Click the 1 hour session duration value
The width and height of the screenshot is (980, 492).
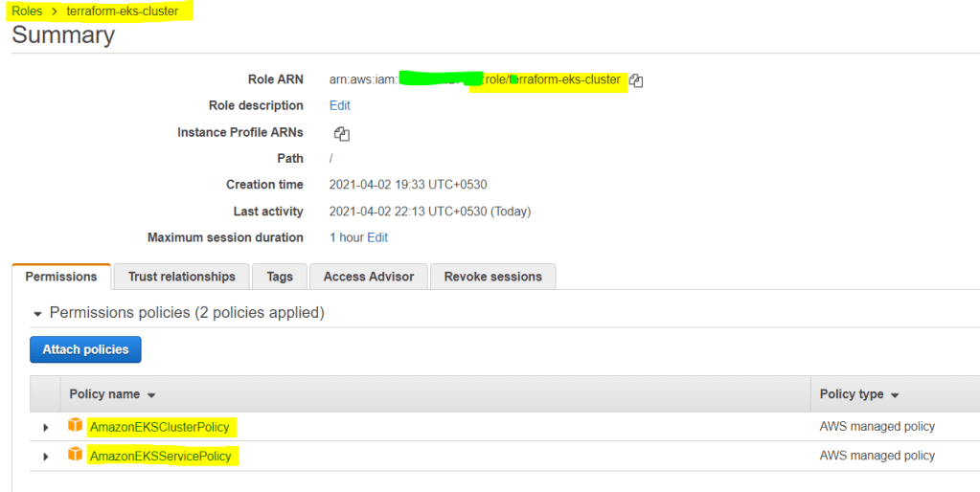click(346, 237)
